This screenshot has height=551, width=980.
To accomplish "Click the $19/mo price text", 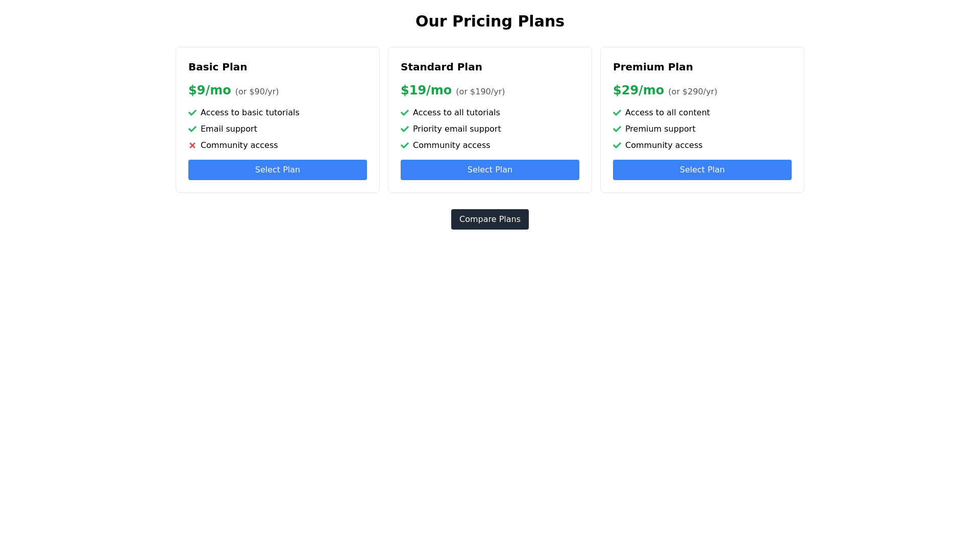I will click(x=426, y=90).
